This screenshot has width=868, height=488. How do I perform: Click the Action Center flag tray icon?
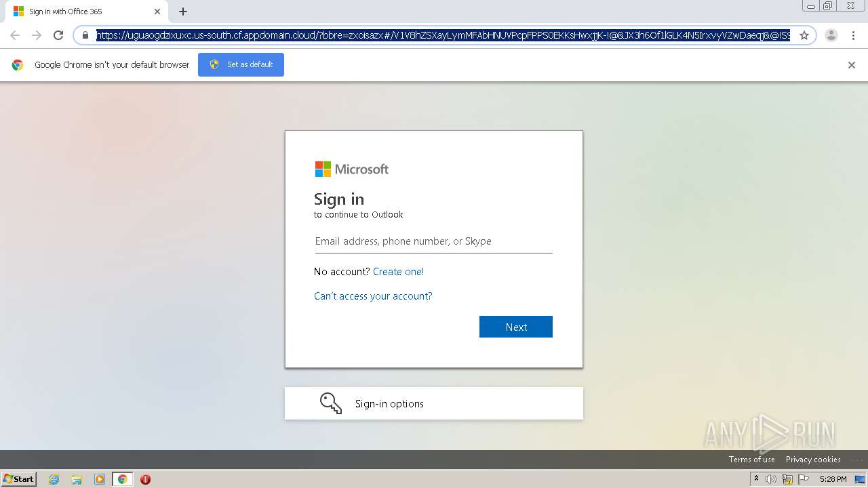click(804, 479)
